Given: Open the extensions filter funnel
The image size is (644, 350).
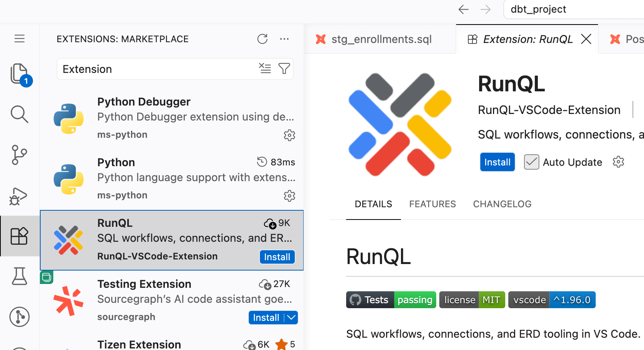Looking at the screenshot, I should [x=284, y=69].
